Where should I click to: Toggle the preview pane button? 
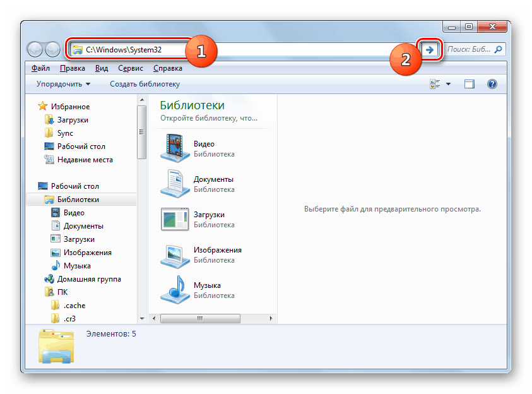tap(470, 84)
